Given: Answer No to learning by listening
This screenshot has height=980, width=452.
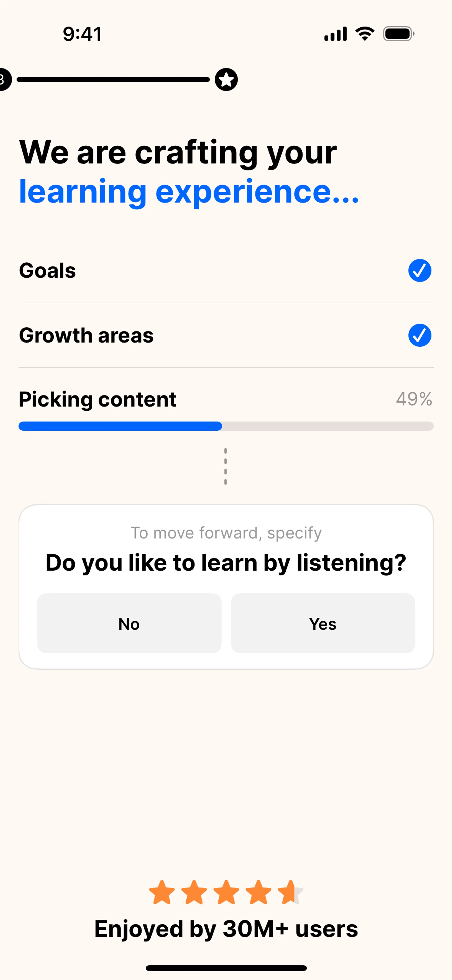Looking at the screenshot, I should 129,623.
